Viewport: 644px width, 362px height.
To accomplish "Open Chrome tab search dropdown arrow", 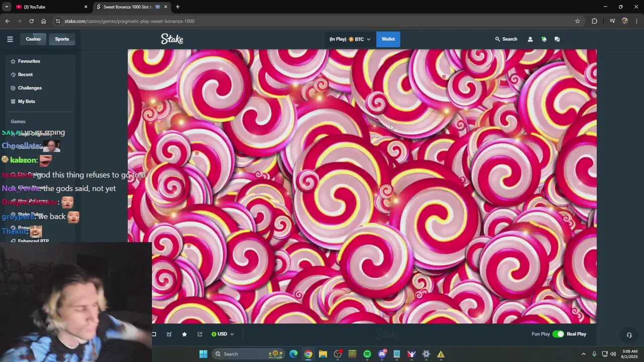I will pyautogui.click(x=7, y=7).
